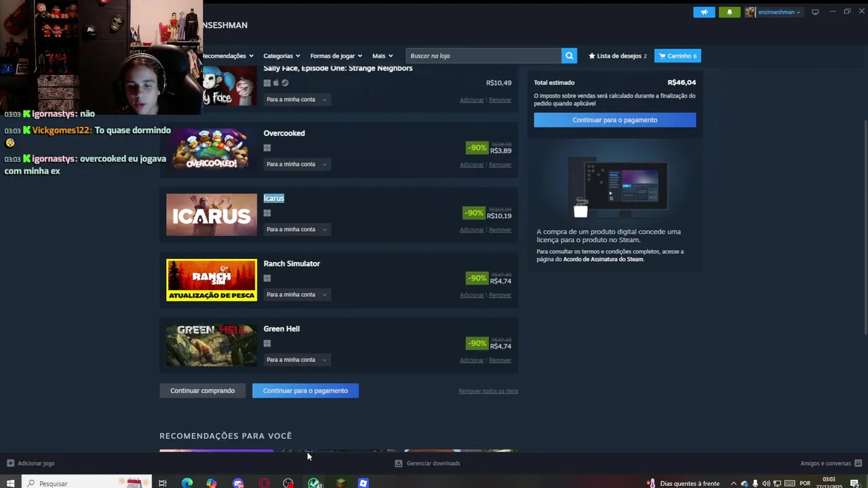Image resolution: width=868 pixels, height=488 pixels.
Task: Click Remover todos os itens link
Action: click(x=488, y=391)
